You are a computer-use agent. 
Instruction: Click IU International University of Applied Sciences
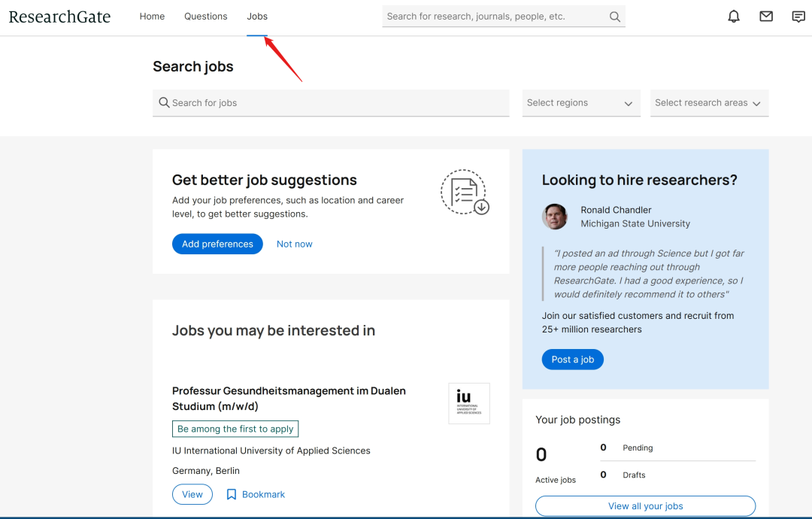click(x=271, y=451)
